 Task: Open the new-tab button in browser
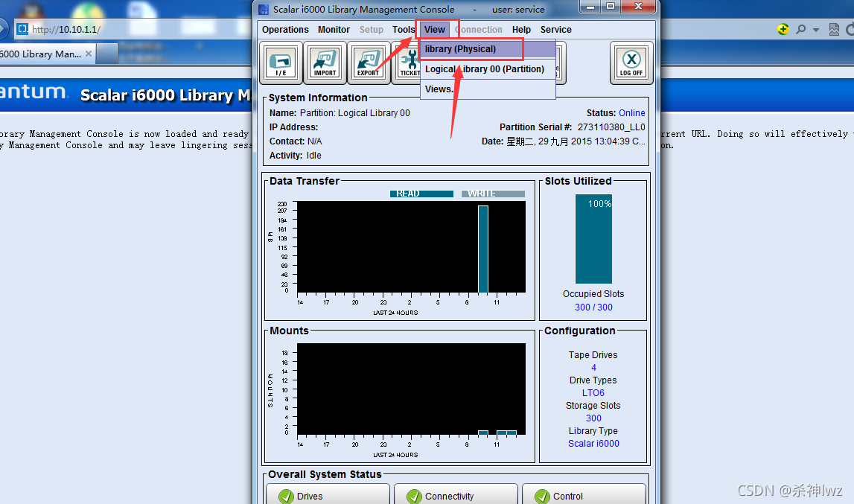pyautogui.click(x=107, y=54)
